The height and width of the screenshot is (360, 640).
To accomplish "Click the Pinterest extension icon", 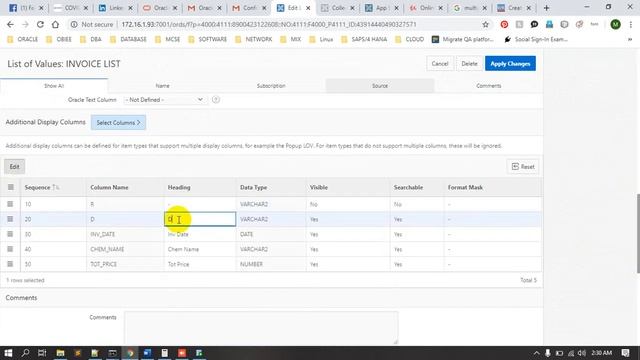I will 504,24.
